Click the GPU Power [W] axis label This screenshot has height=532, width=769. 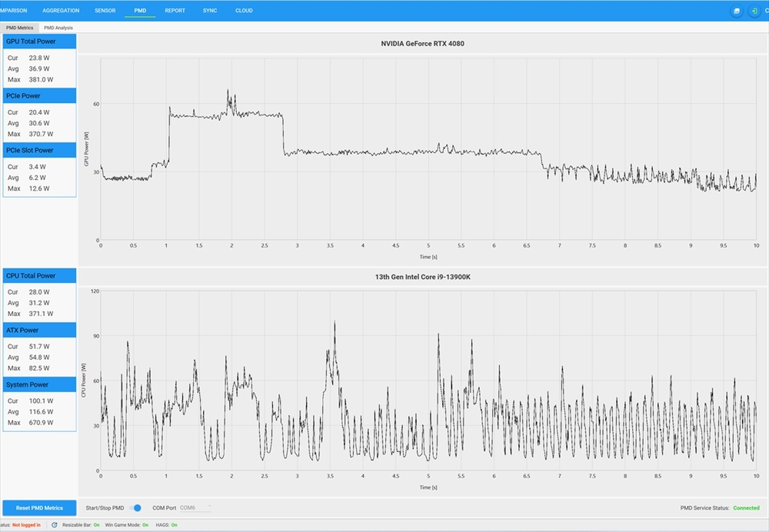86,149
